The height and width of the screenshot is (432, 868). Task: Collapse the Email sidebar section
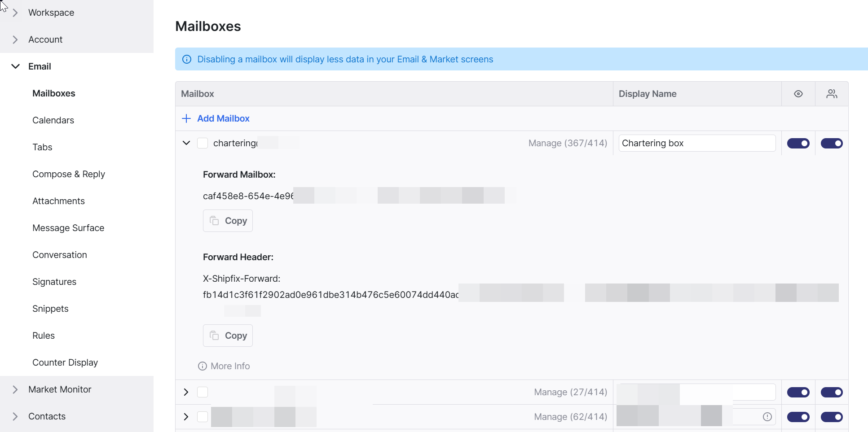15,66
